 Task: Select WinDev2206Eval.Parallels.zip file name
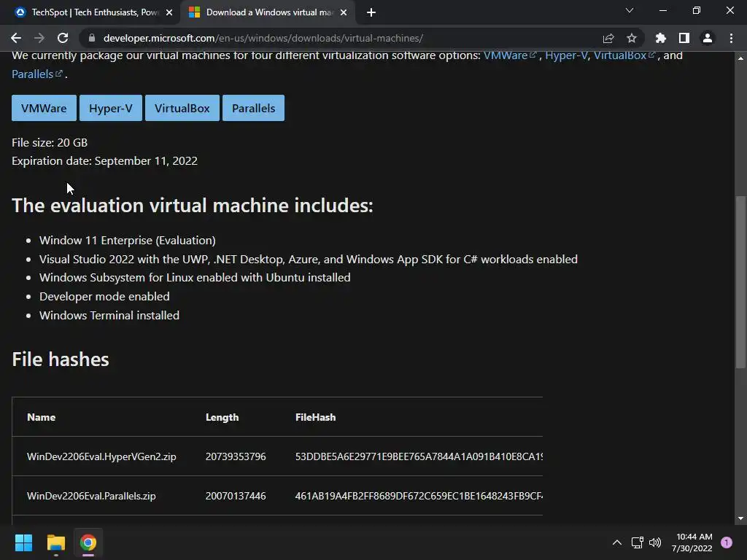[x=91, y=496]
